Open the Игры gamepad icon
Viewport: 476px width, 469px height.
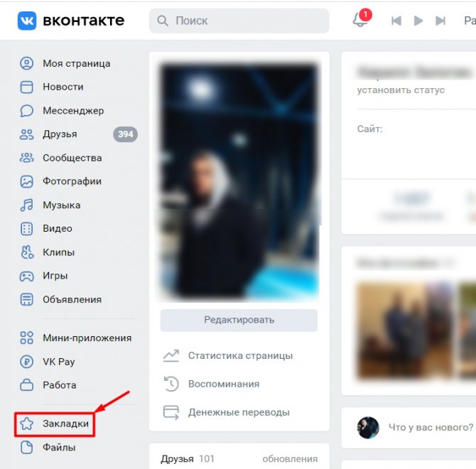pyautogui.click(x=27, y=276)
